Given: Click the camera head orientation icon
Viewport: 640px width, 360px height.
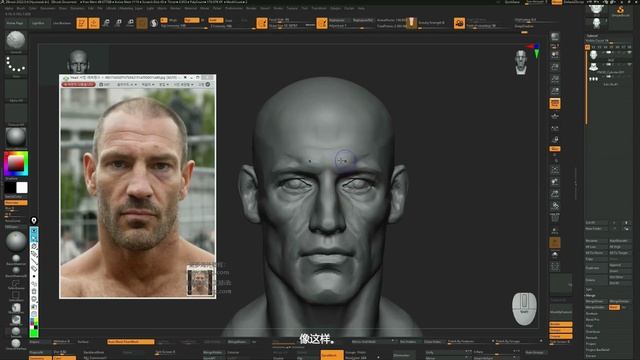Looking at the screenshot, I should (x=521, y=62).
